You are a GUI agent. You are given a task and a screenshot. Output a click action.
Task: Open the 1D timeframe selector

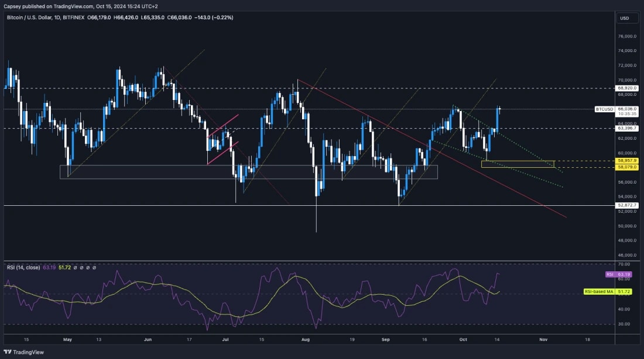pyautogui.click(x=56, y=18)
